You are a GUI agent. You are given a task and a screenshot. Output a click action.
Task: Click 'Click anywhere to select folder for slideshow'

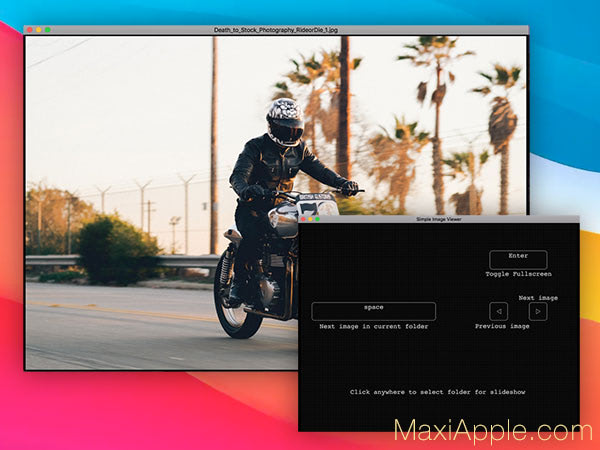[x=437, y=392]
